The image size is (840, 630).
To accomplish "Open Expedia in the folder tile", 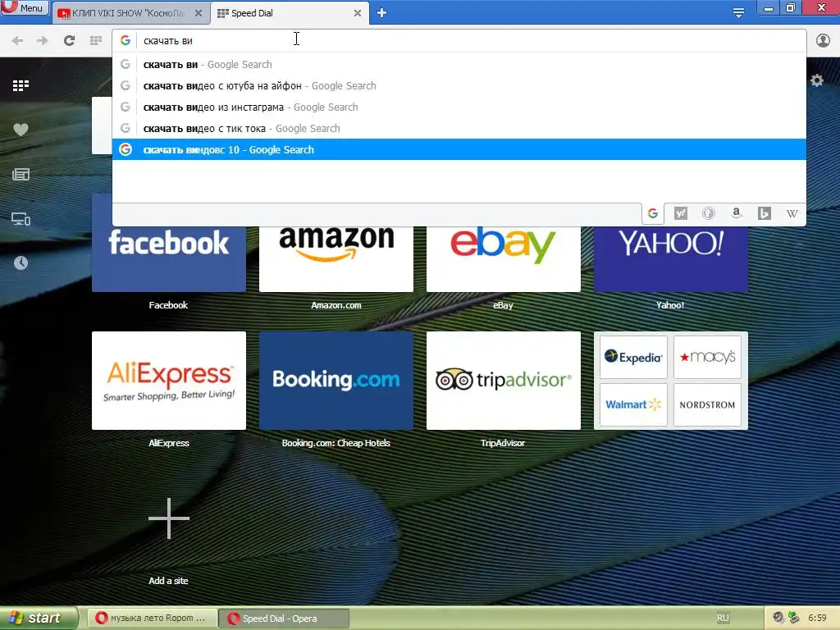I will point(633,357).
